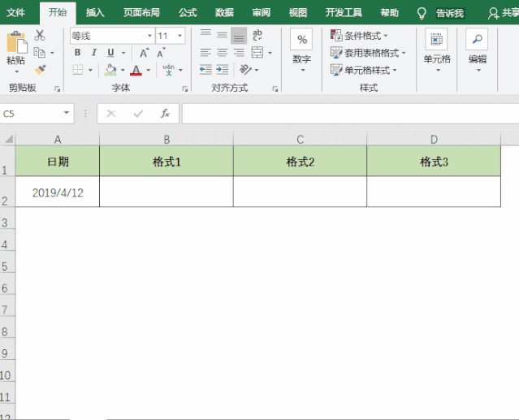The width and height of the screenshot is (519, 420).
Task: Apply red font color A
Action: 136,70
